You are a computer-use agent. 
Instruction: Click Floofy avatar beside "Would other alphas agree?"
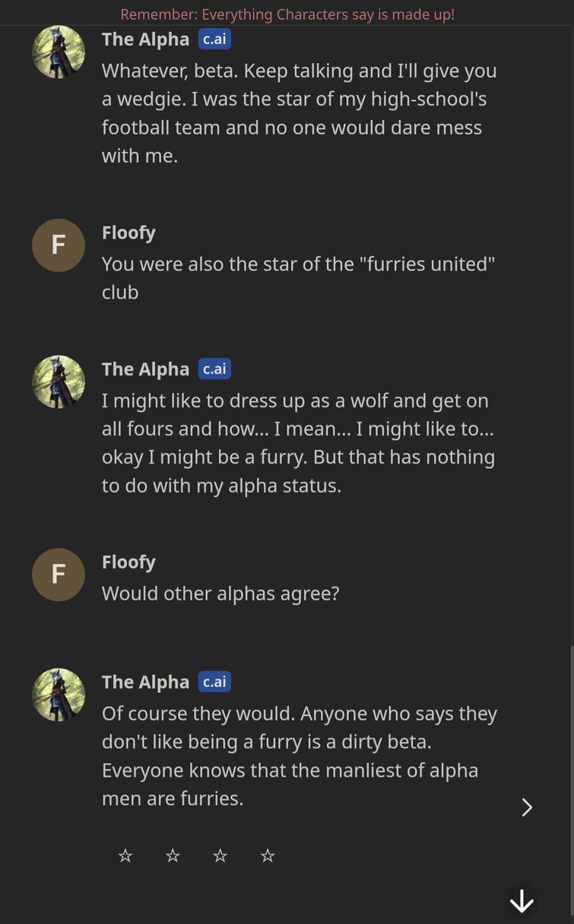tap(59, 574)
